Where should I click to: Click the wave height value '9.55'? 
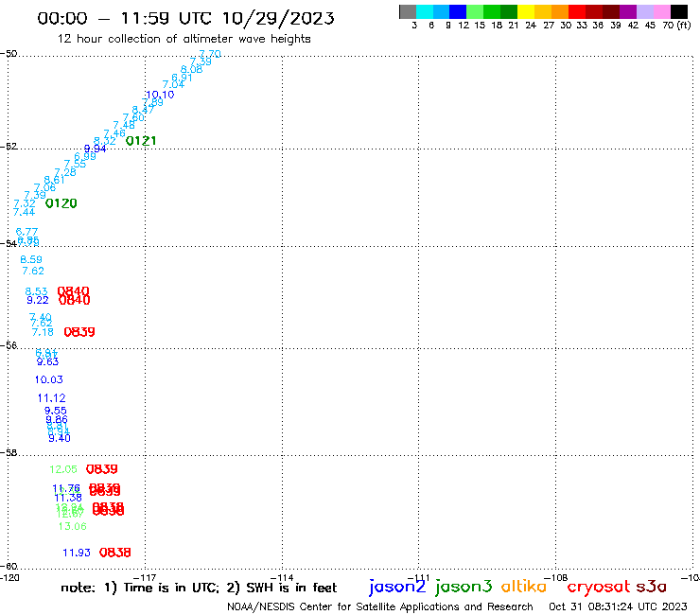pyautogui.click(x=56, y=411)
